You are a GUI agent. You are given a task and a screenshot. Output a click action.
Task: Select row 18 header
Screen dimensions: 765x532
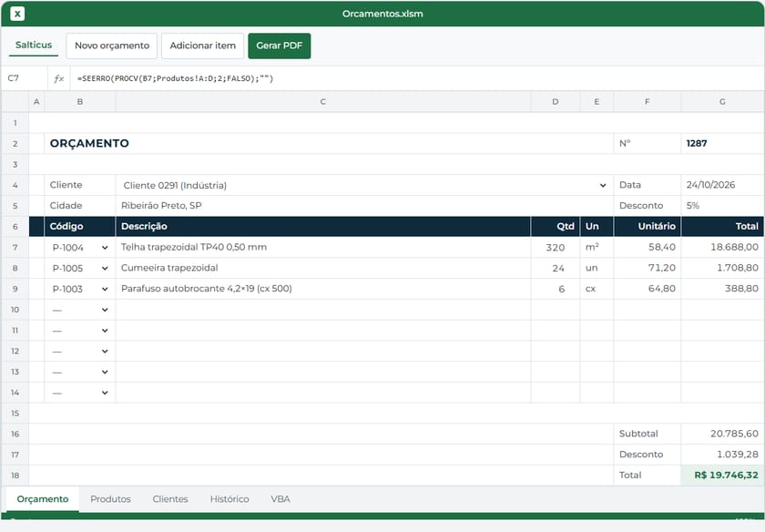(x=15, y=476)
